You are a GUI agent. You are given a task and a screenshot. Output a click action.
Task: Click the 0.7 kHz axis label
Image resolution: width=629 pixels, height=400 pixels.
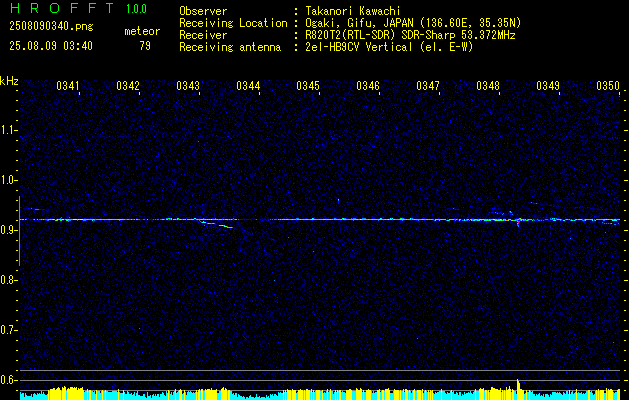7,331
